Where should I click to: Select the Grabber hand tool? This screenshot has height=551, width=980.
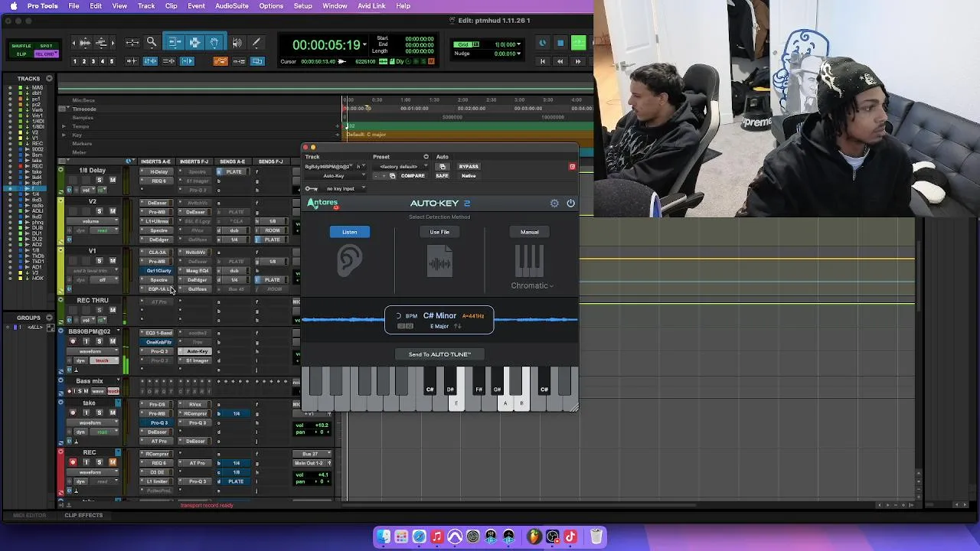214,43
